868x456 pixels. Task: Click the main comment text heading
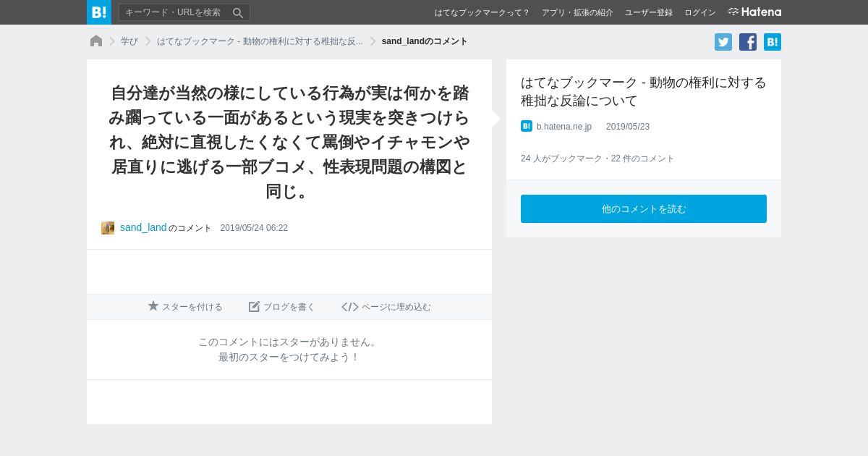click(x=289, y=142)
